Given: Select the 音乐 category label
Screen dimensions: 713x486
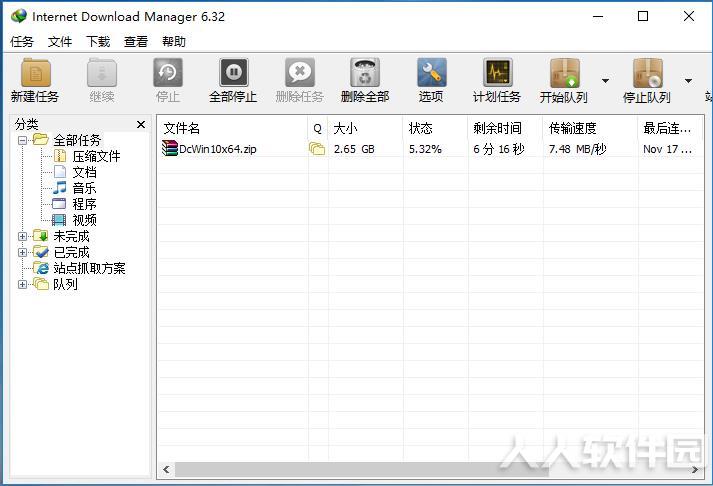Looking at the screenshot, I should coord(85,188).
